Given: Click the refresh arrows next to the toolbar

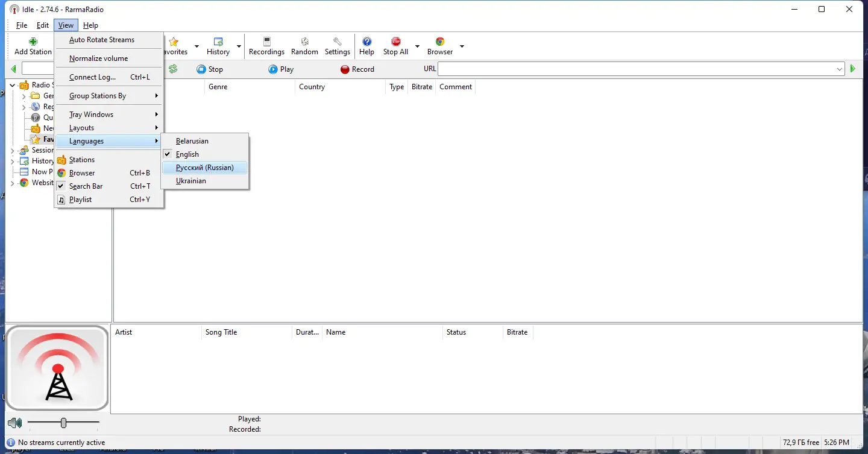Looking at the screenshot, I should pyautogui.click(x=173, y=69).
